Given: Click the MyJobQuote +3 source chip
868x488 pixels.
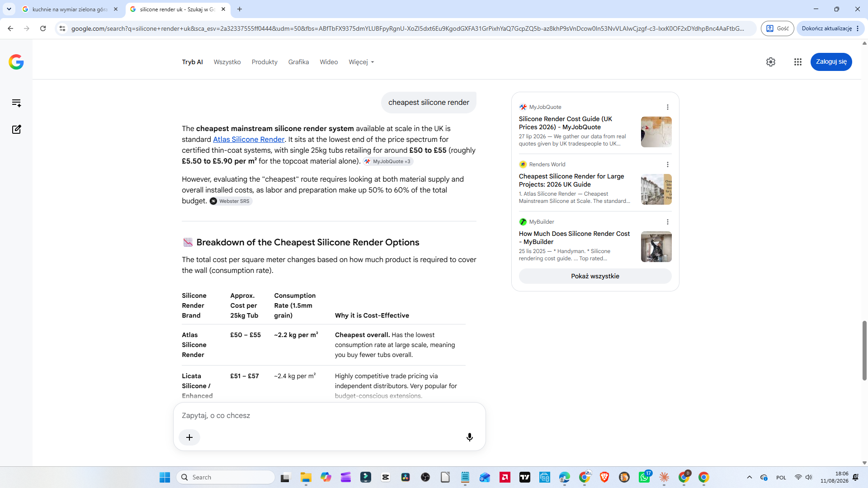Looking at the screenshot, I should (x=388, y=161).
